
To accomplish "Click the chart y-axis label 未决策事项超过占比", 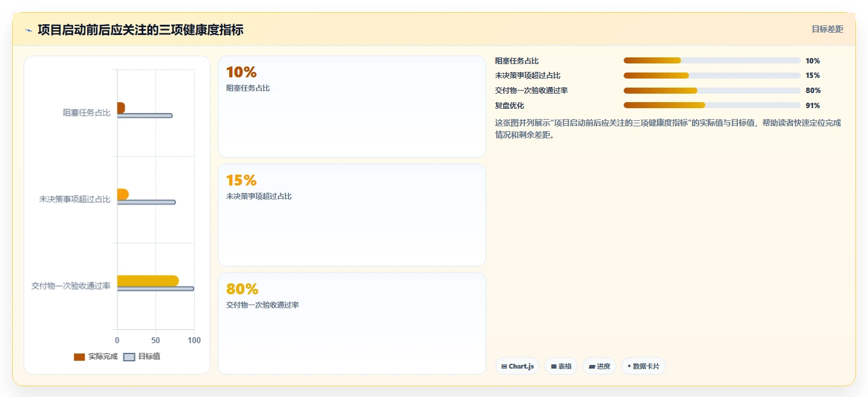I will click(x=75, y=199).
